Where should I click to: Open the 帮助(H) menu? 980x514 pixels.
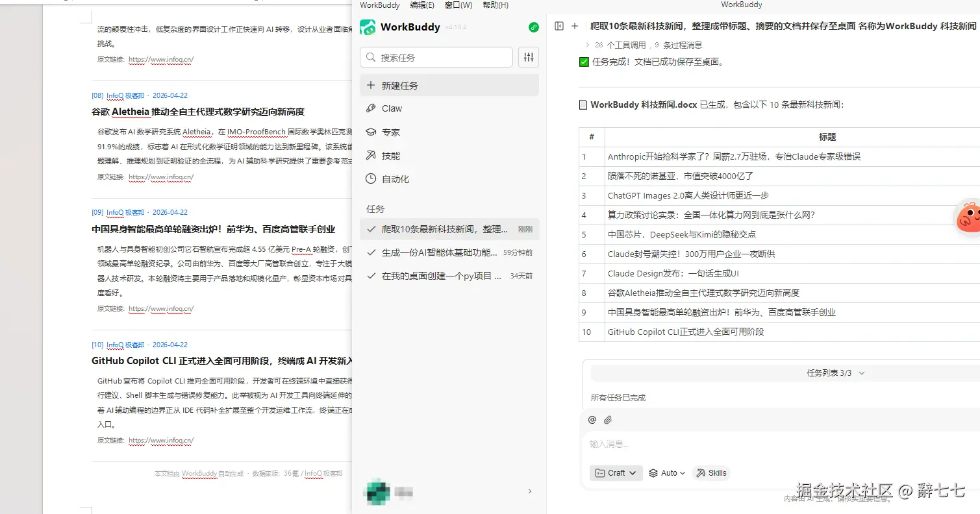click(496, 5)
